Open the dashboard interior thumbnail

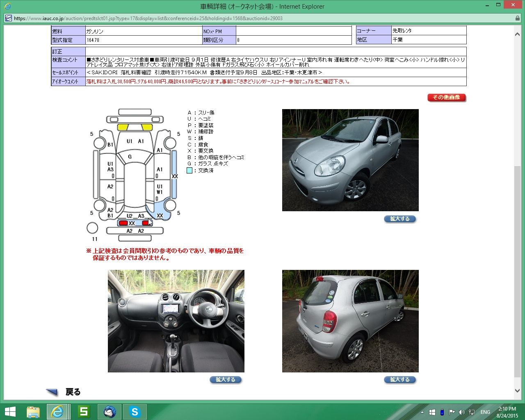pos(176,321)
